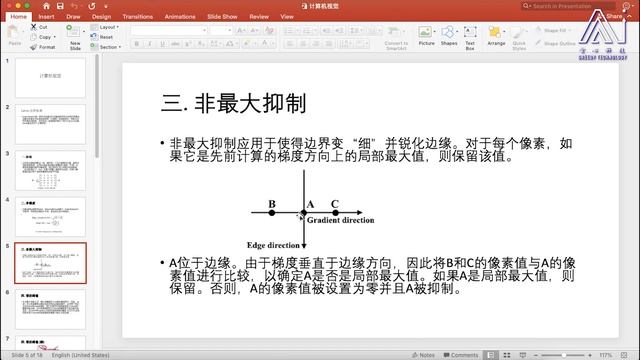
Task: Click the Copy button
Action: 41,37
